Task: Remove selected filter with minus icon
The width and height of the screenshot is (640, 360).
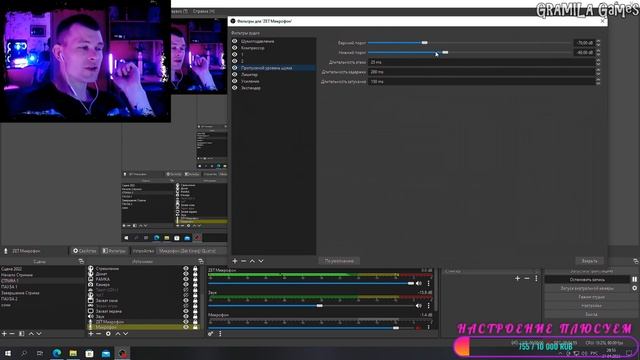Action: 243,261
